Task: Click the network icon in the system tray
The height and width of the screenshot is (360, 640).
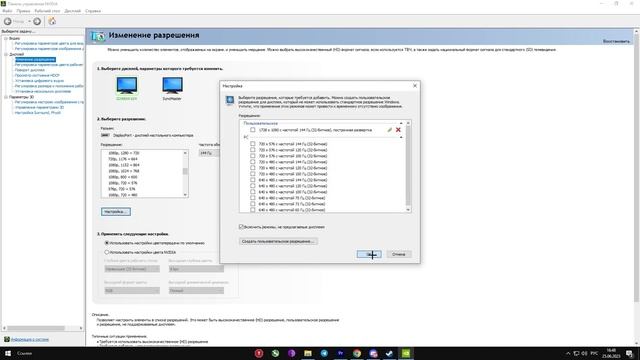Action: tap(576, 353)
